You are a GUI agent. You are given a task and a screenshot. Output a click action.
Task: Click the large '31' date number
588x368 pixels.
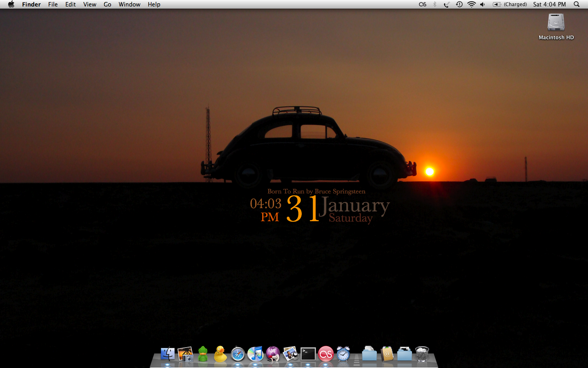point(303,209)
